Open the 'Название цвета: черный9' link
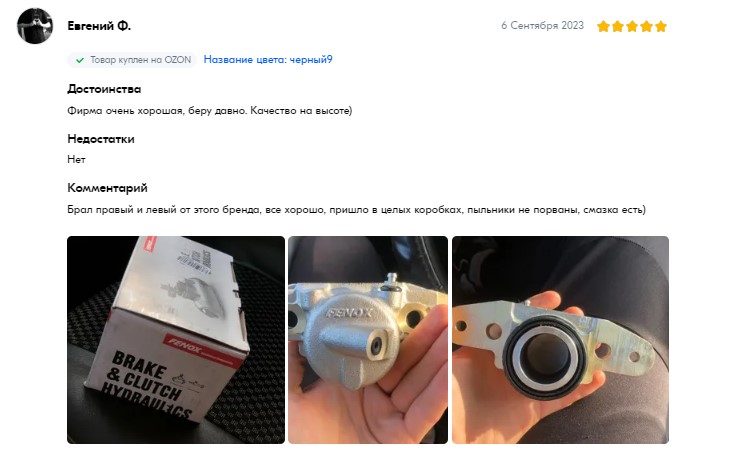 (x=268, y=60)
